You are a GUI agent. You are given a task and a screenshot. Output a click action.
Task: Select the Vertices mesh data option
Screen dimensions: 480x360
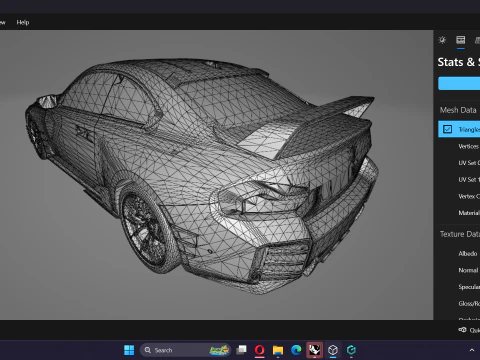469,146
